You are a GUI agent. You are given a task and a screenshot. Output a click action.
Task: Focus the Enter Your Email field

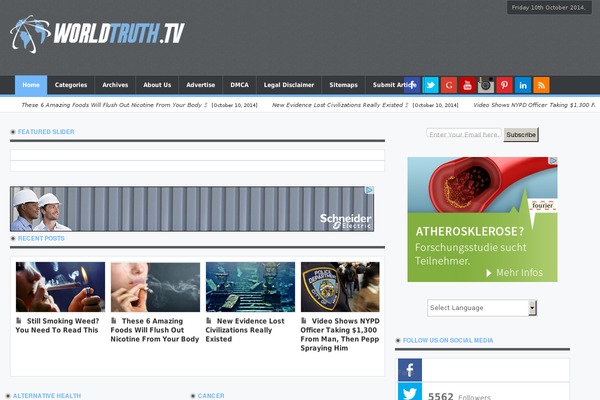pyautogui.click(x=464, y=134)
